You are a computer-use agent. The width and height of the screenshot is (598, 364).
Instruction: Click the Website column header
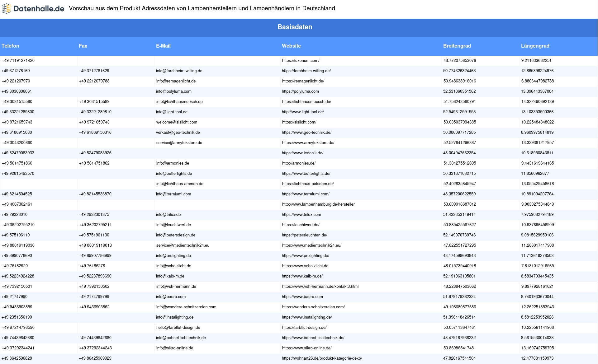(291, 46)
